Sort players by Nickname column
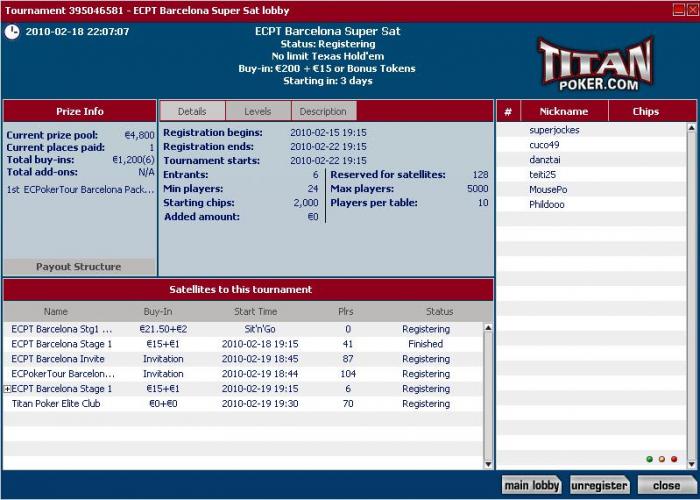The width and height of the screenshot is (700, 500). point(564,111)
